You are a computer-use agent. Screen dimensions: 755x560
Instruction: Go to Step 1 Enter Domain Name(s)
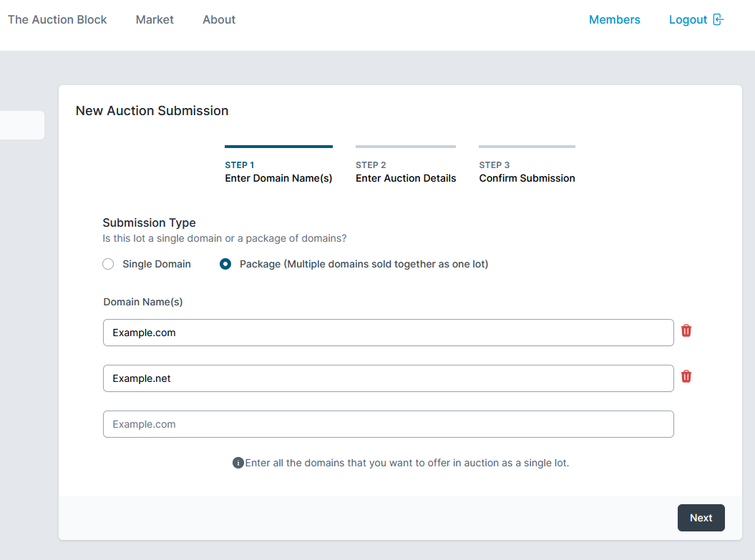coord(278,165)
